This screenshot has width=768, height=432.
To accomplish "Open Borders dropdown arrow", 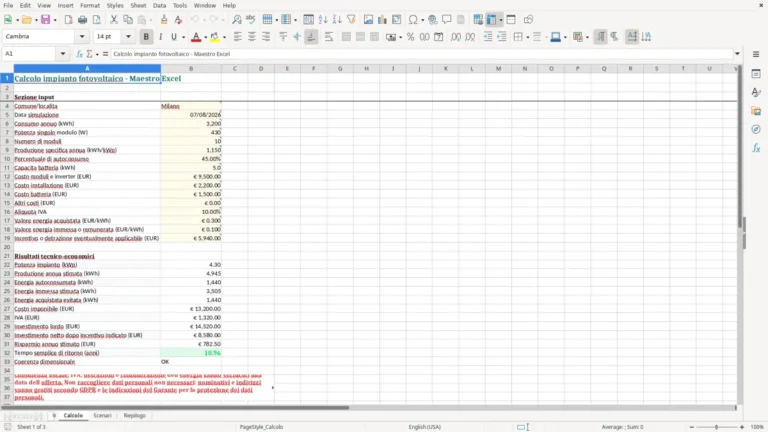I will (528, 37).
